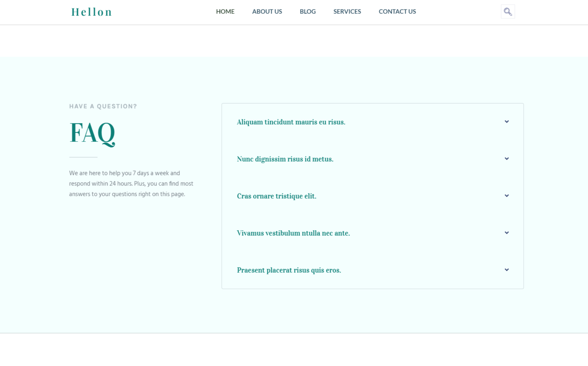The height and width of the screenshot is (366, 588).
Task: Click the help description paragraph
Action: 131,184
